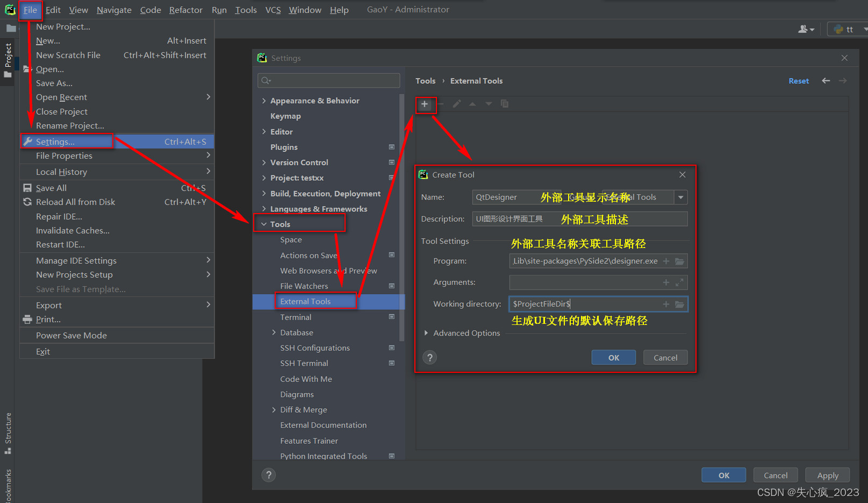Select Settings... in File menu
Image resolution: width=868 pixels, height=503 pixels.
point(117,141)
